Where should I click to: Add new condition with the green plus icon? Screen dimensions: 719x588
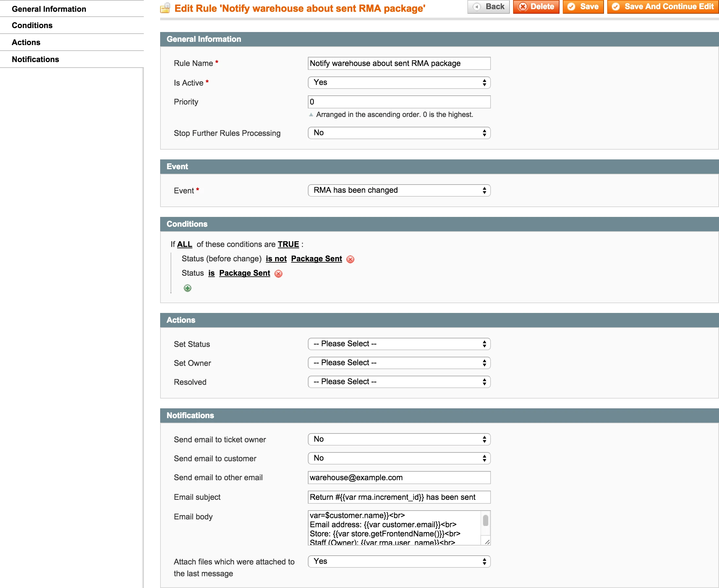click(187, 288)
